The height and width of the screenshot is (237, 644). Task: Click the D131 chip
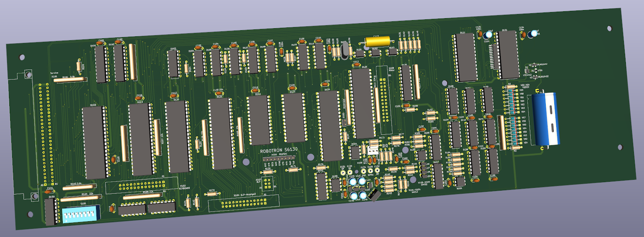click(508, 54)
